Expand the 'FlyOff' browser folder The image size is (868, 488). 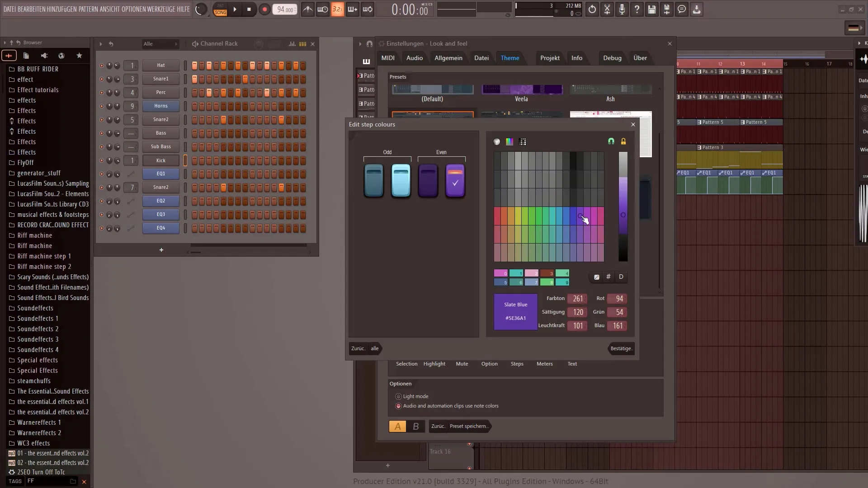(25, 163)
